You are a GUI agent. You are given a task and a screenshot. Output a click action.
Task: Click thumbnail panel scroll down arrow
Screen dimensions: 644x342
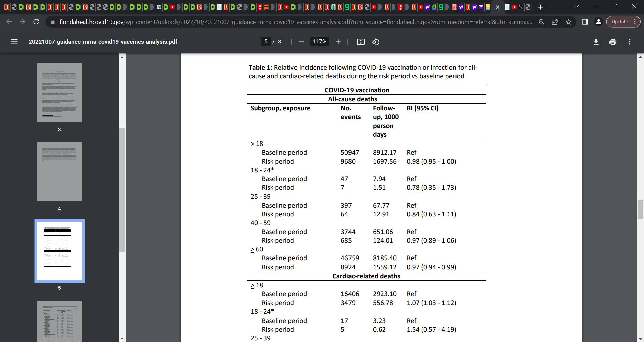tap(122, 339)
